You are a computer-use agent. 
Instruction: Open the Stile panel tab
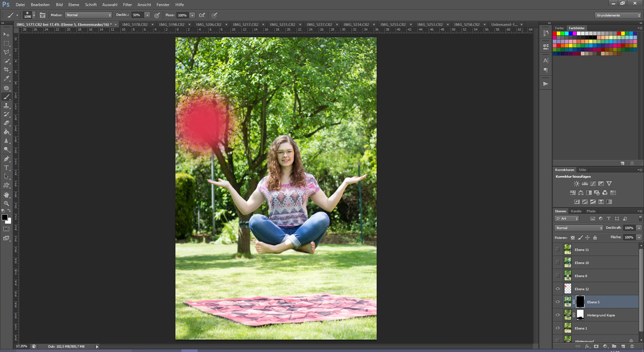click(582, 170)
